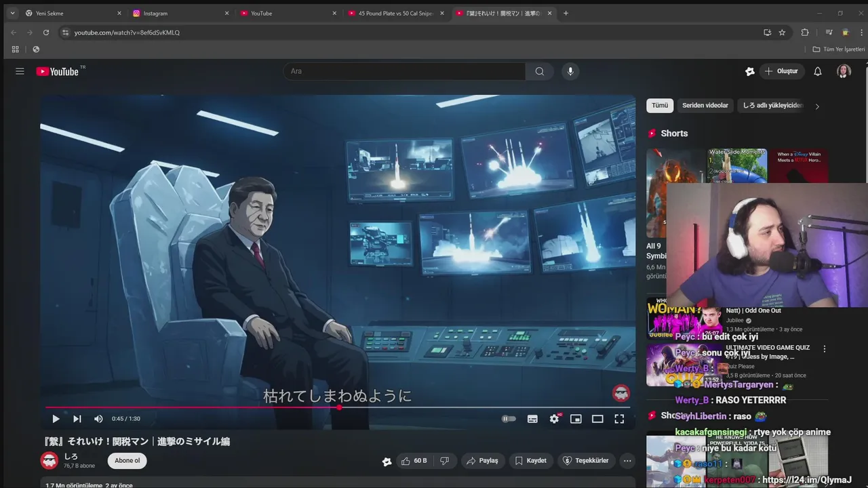The height and width of the screenshot is (488, 868).
Task: Switch to the YouTube browser tab
Action: click(x=285, y=13)
